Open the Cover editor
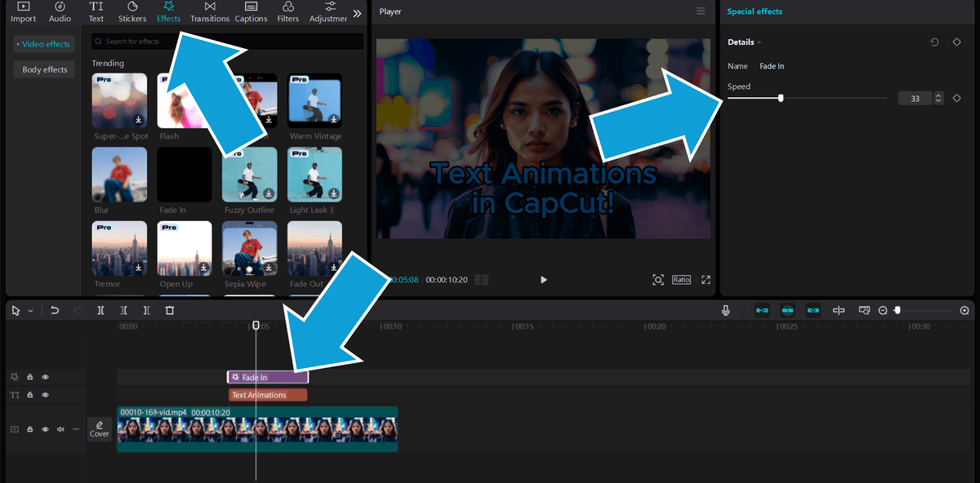This screenshot has height=483, width=980. point(100,428)
